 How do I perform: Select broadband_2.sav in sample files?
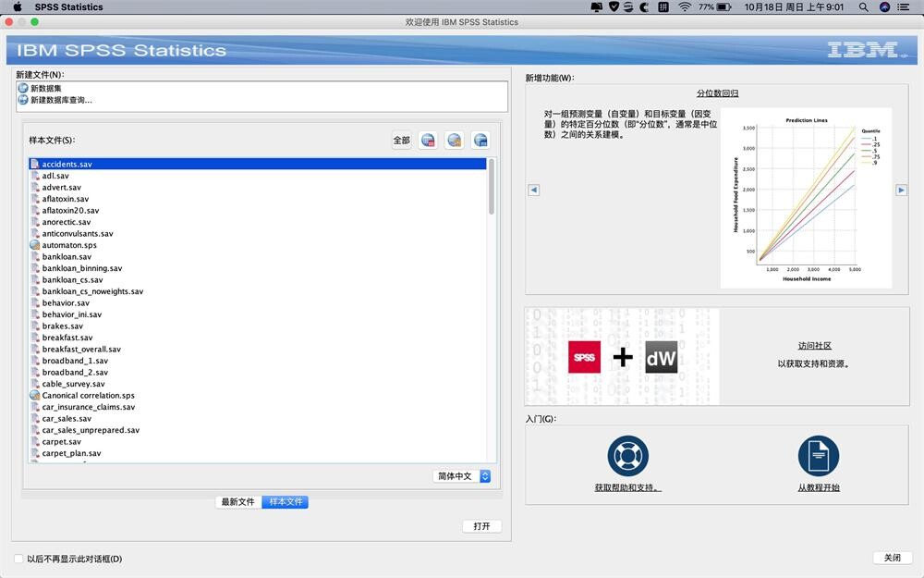pyautogui.click(x=258, y=372)
